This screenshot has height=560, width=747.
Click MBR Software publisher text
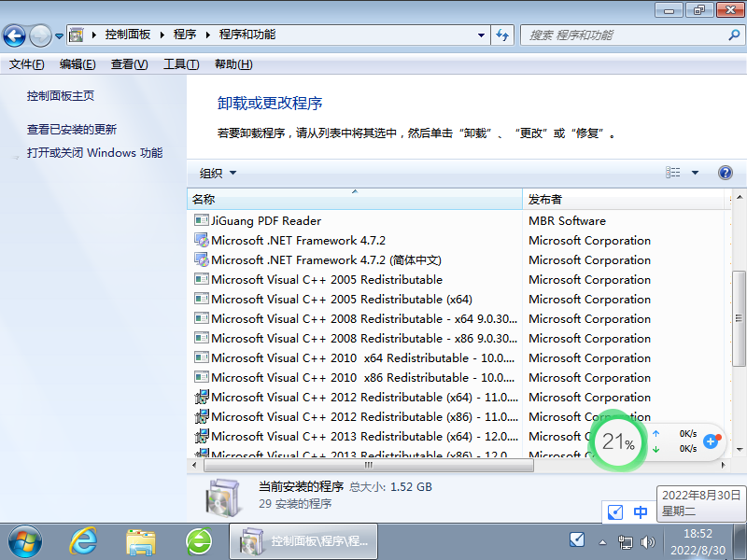pyautogui.click(x=567, y=220)
